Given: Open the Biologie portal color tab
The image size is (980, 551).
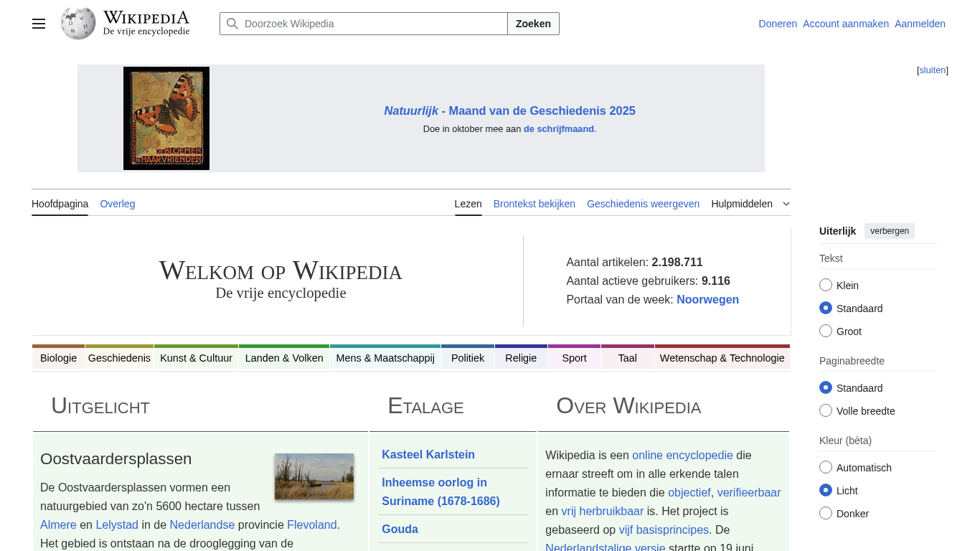Looking at the screenshot, I should (58, 358).
